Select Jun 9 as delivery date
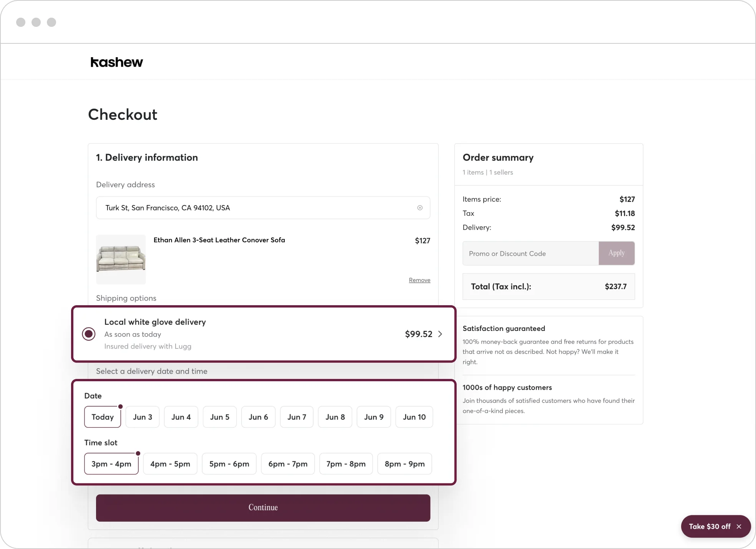Viewport: 756px width, 549px height. (x=374, y=417)
